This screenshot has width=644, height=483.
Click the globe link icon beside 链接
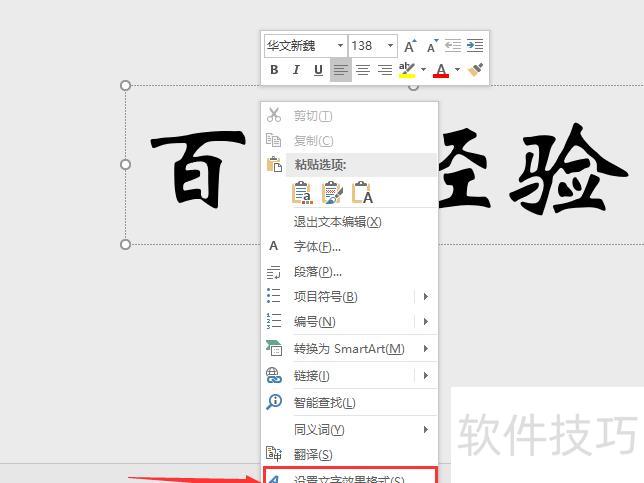coord(274,375)
